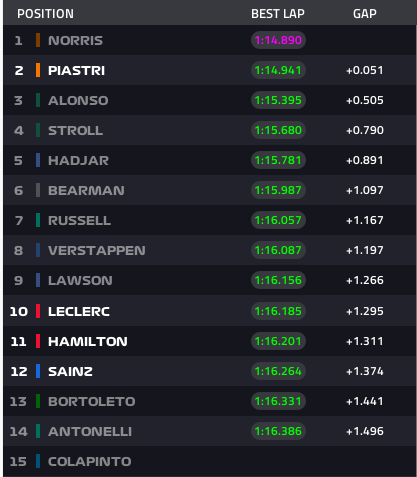
Task: Click Lawson's +1.266 gap value
Action: point(365,280)
